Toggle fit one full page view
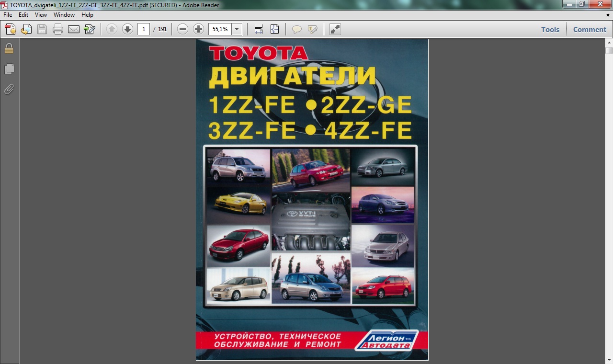613x364 pixels. (274, 29)
